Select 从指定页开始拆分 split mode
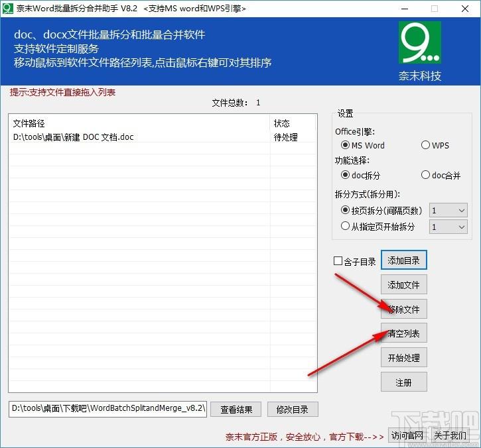 tap(378, 227)
